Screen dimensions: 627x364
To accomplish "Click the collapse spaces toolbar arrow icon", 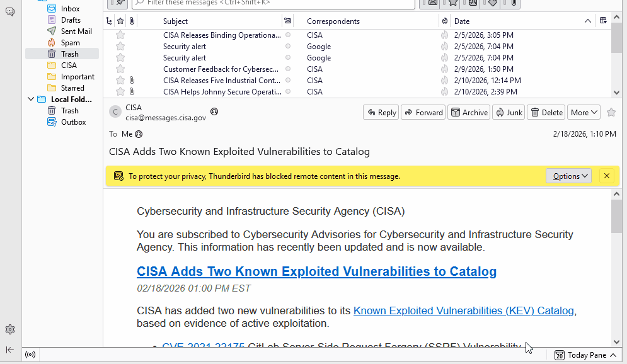I will pos(10,350).
